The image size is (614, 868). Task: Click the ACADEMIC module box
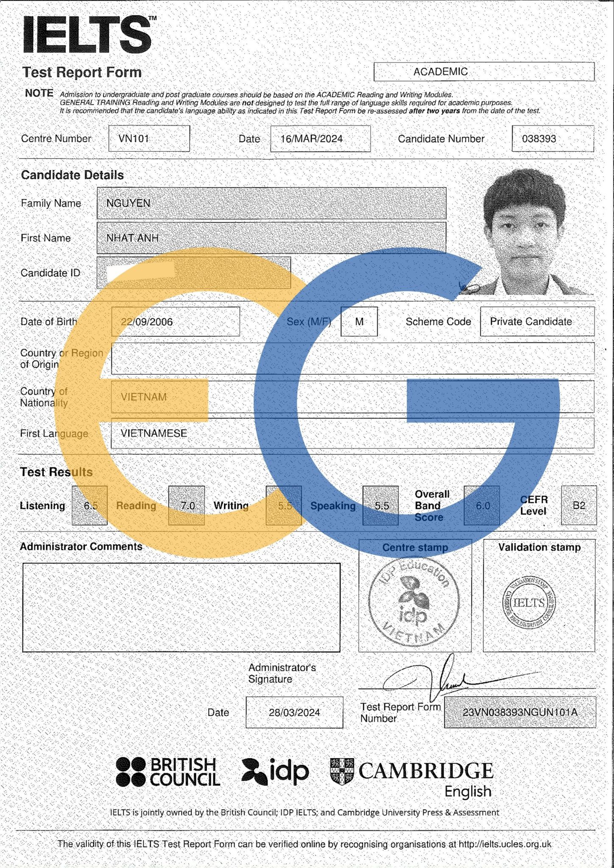484,72
